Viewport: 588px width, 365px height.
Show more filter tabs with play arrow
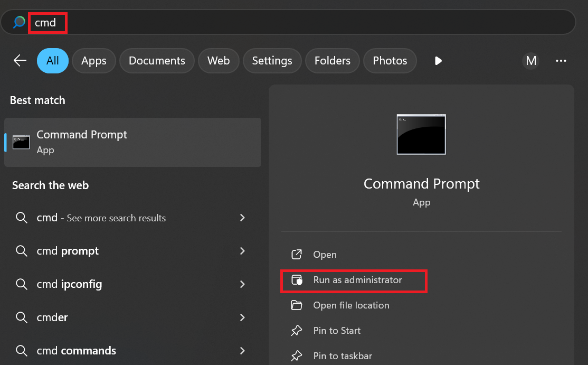(438, 61)
